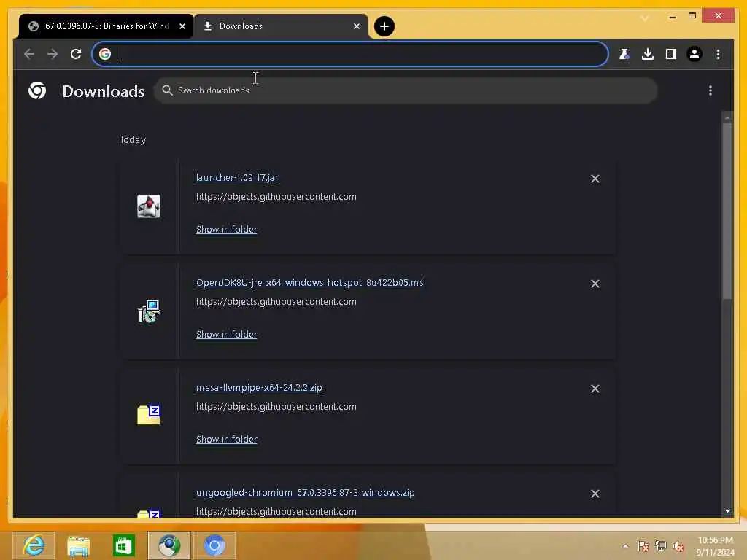Click the Today date heading
Image resolution: width=747 pixels, height=560 pixels.
133,139
